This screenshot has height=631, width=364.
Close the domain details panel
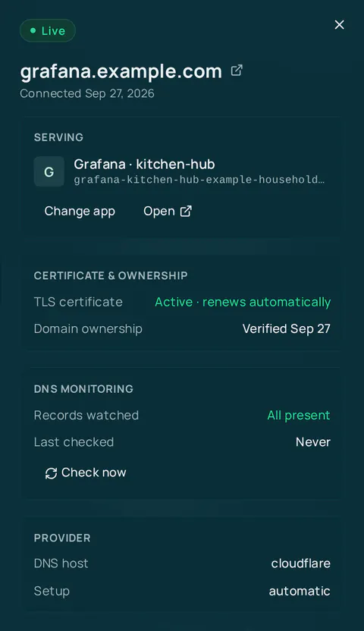coord(340,25)
